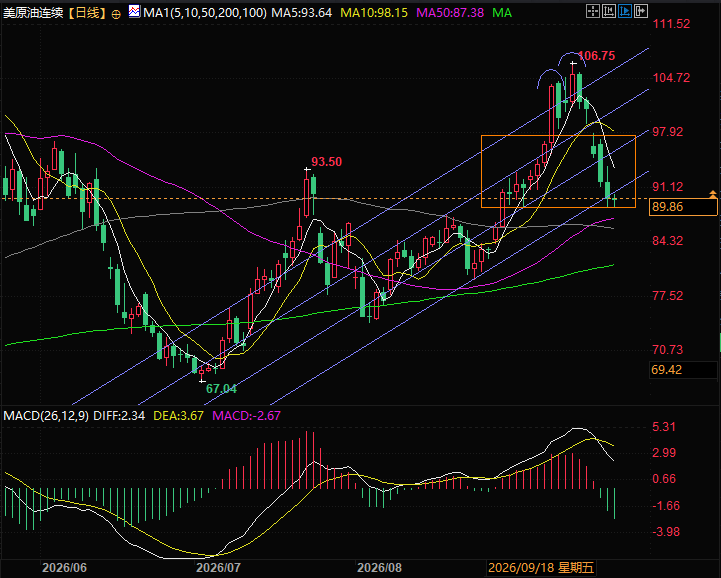Click the DEA:3.67 readout
This screenshot has height=578, width=721.
pos(178,416)
